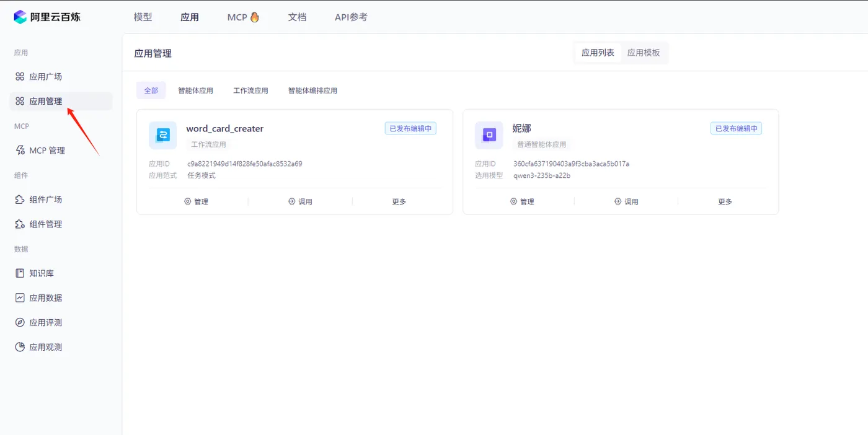868x435 pixels.
Task: Click arrow icon of 妮娜 调用
Action: pos(618,201)
